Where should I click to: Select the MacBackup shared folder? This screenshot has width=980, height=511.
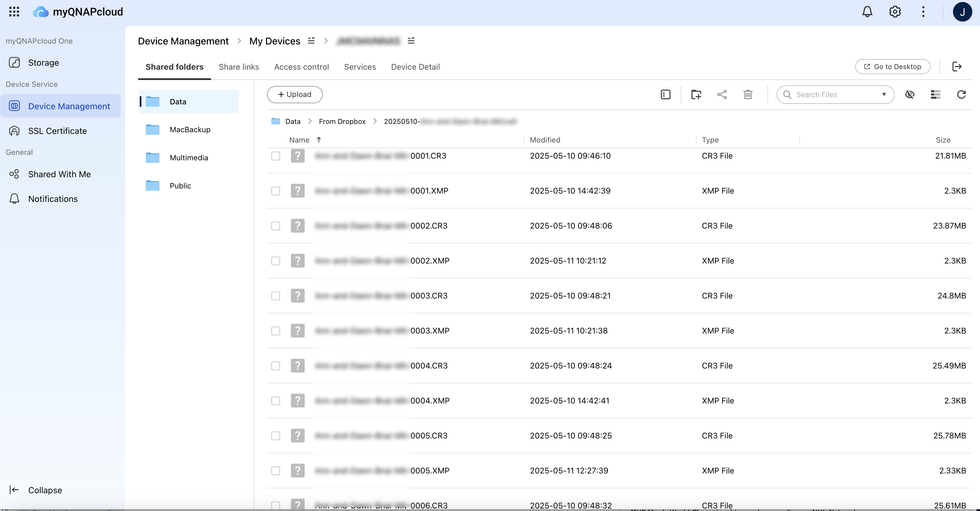point(189,130)
